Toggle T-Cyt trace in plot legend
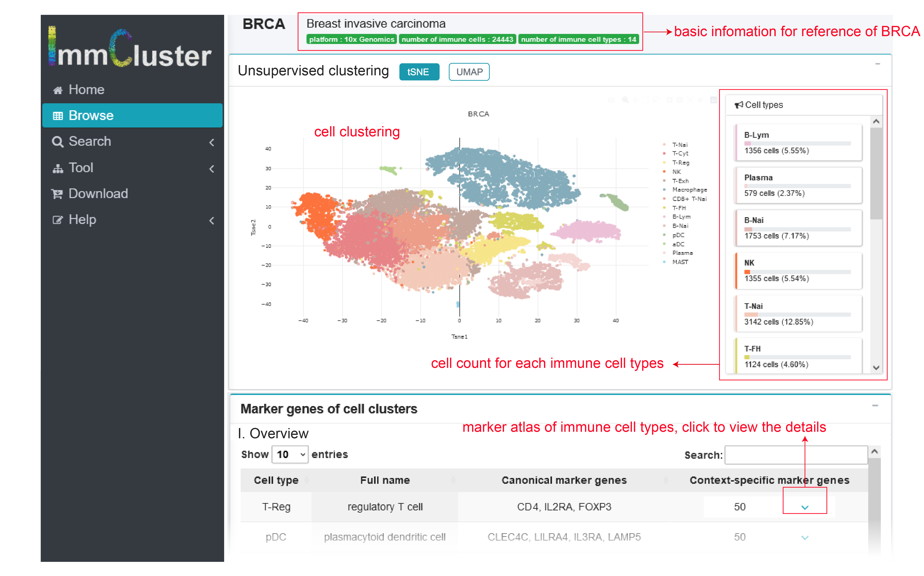The width and height of the screenshot is (924, 576). 680,154
